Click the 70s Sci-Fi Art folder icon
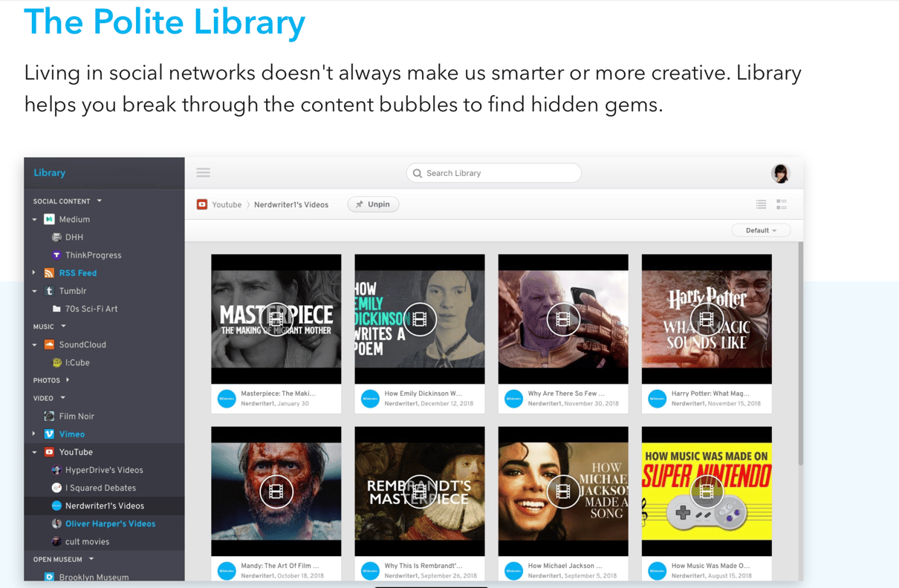Screen dimensions: 899x588 [x=56, y=309]
